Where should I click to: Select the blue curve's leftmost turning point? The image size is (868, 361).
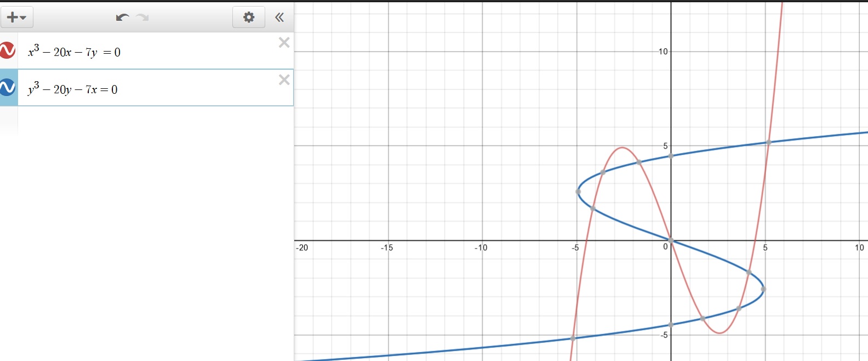[578, 191]
